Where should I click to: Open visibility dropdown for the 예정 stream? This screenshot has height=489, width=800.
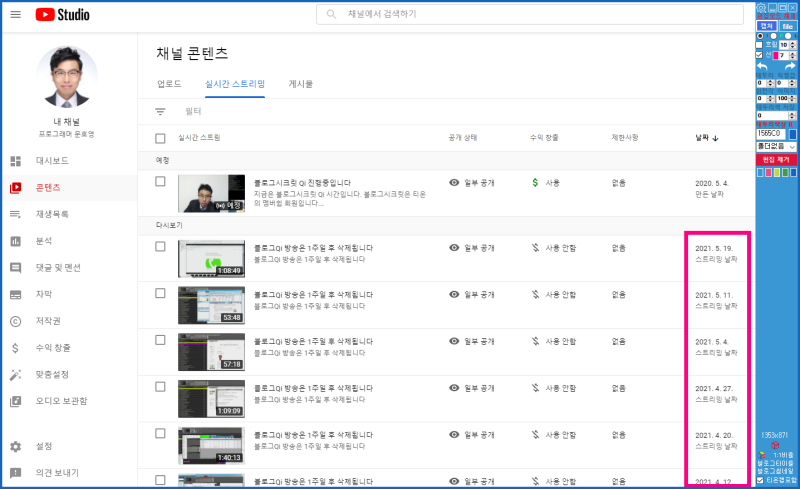pos(472,183)
